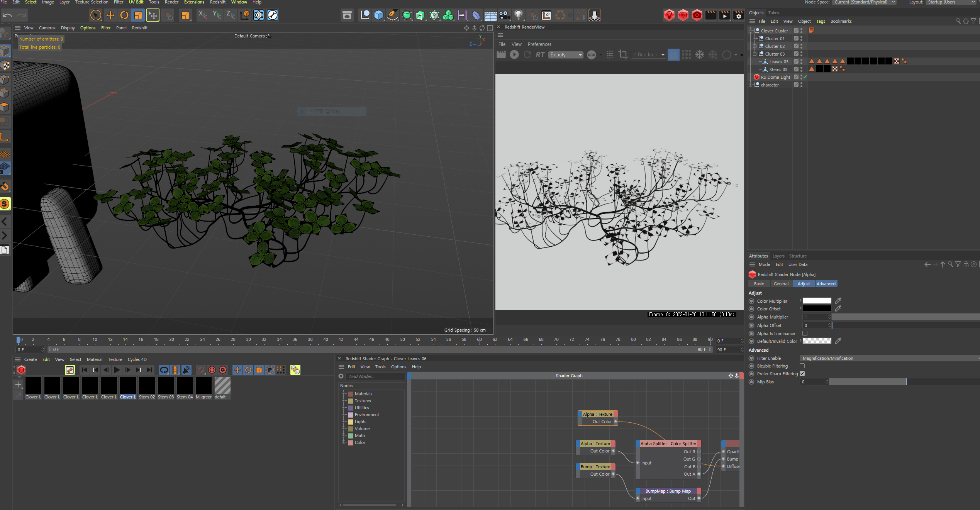Select the Scale tool in top toolbar
Image resolution: width=980 pixels, height=510 pixels.
(x=138, y=15)
